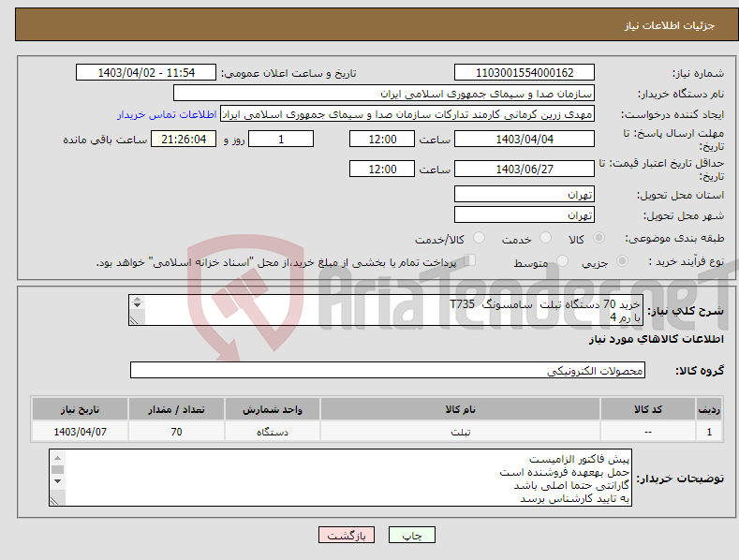This screenshot has height=560, width=739.
Task: Click the نوع فرآیند خرید label
Action: (687, 261)
